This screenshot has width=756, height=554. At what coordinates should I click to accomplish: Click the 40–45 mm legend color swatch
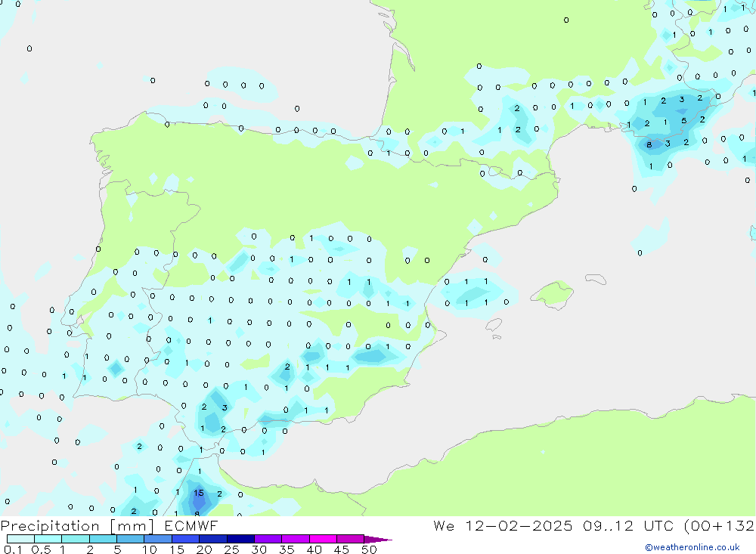click(x=323, y=539)
